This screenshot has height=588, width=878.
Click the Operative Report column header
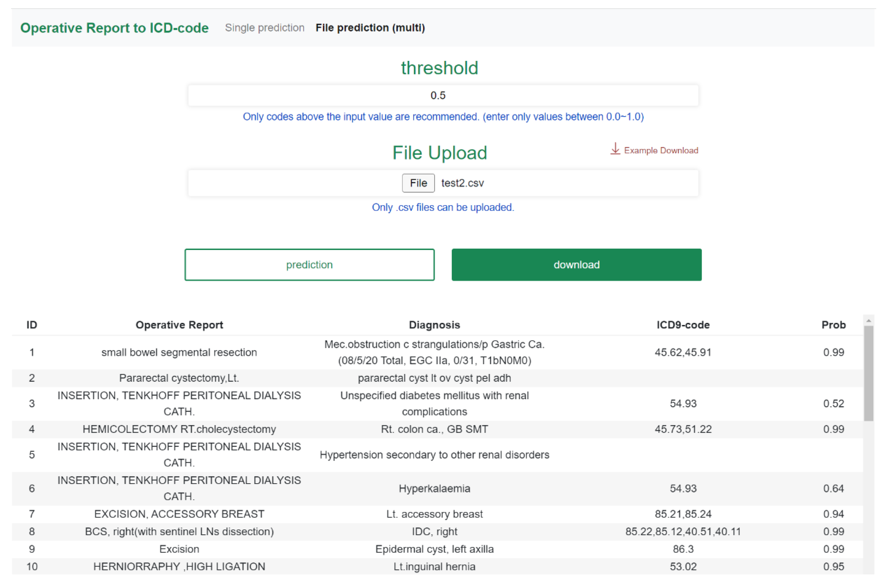(x=179, y=325)
